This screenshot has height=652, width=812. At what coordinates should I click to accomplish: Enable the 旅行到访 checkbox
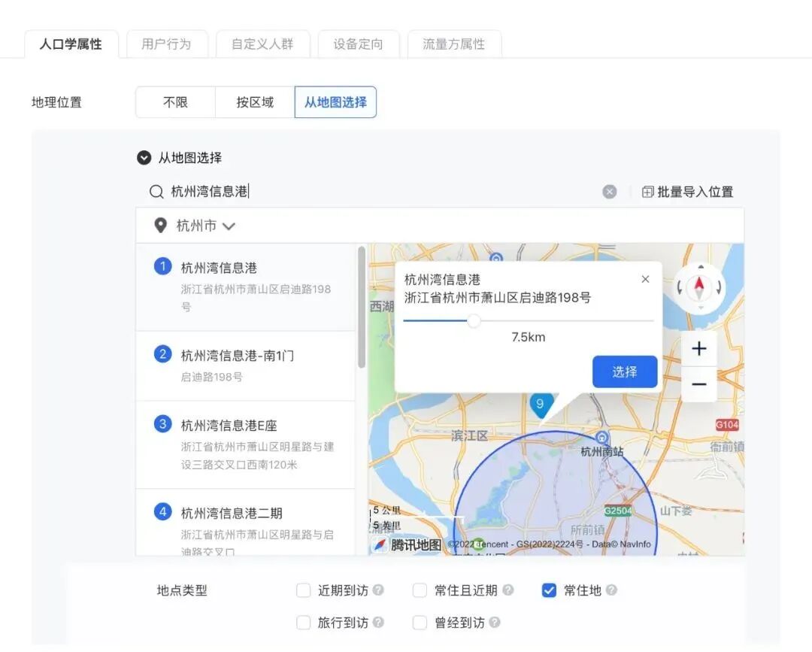click(x=304, y=623)
